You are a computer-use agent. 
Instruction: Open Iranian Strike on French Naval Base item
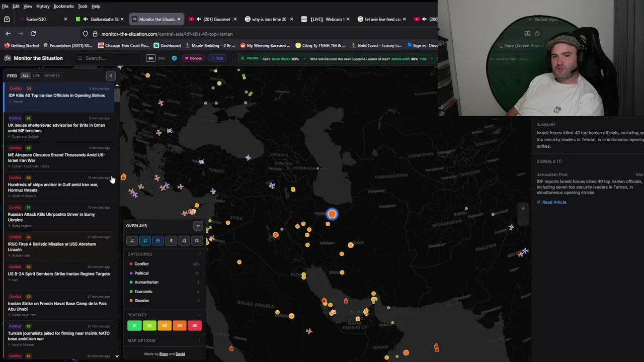point(59,306)
